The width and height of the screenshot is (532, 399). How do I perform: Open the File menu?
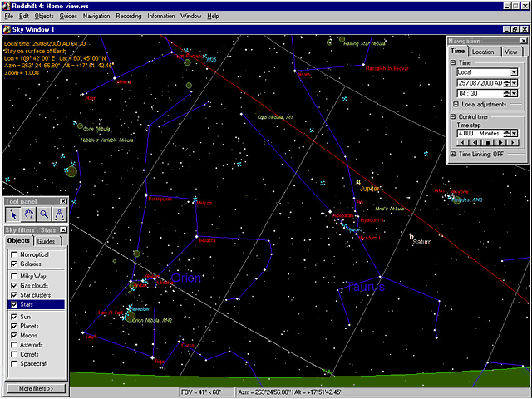pyautogui.click(x=9, y=16)
